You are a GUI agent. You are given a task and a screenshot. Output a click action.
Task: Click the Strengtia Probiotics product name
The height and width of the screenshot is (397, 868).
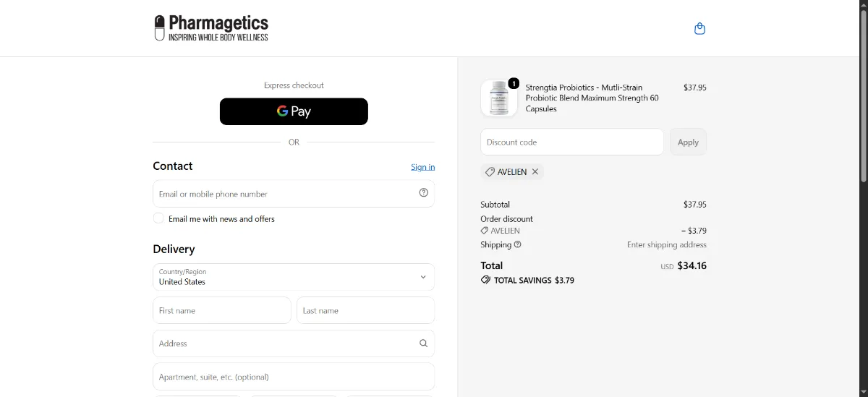(592, 98)
